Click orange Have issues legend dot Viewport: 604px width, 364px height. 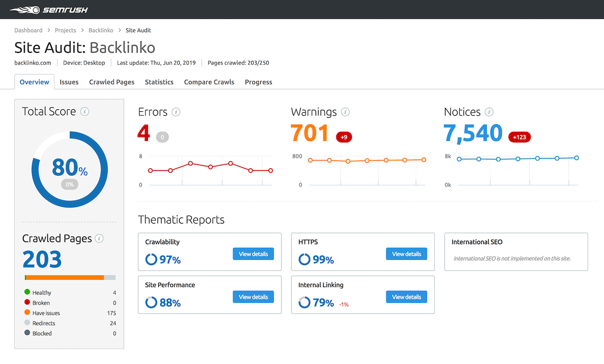coord(27,313)
